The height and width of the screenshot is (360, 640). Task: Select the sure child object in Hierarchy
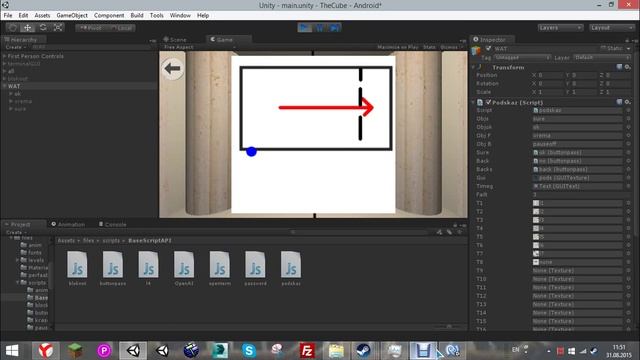(20, 109)
